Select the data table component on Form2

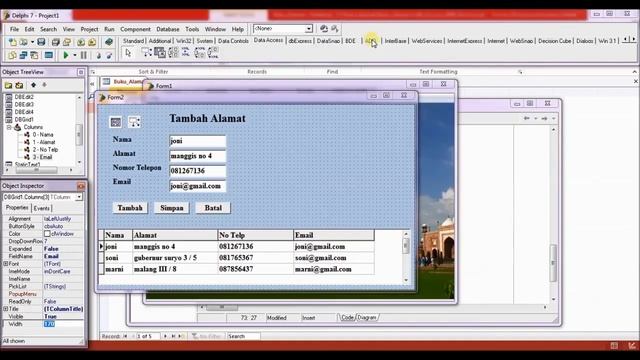116,122
